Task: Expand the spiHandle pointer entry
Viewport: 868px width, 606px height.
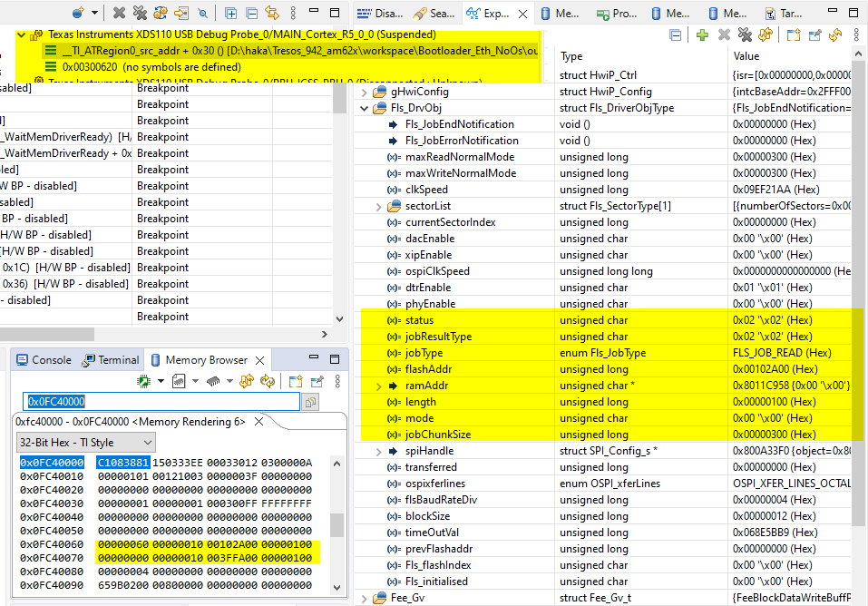Action: 378,452
